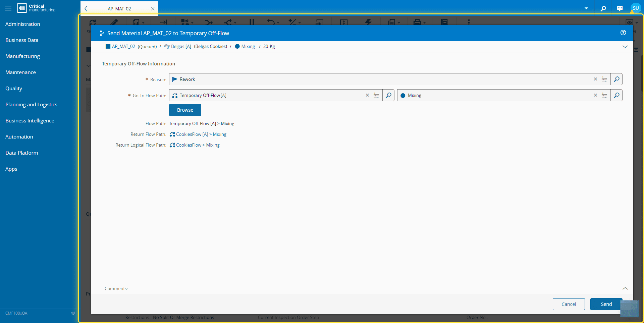The image size is (644, 323).
Task: Expand the material header details chevron
Action: (625, 47)
